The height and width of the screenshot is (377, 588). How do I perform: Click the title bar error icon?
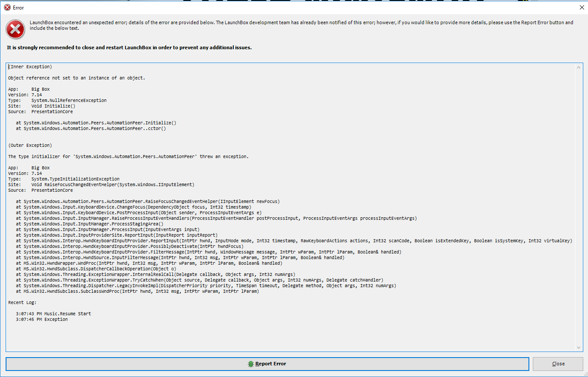7,7
